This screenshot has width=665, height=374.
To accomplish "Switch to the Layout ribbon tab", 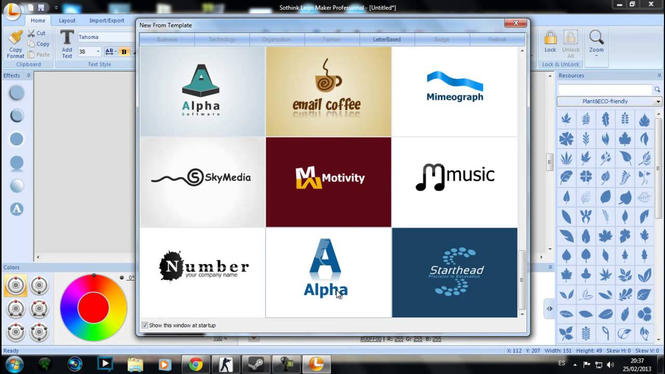I will point(67,20).
